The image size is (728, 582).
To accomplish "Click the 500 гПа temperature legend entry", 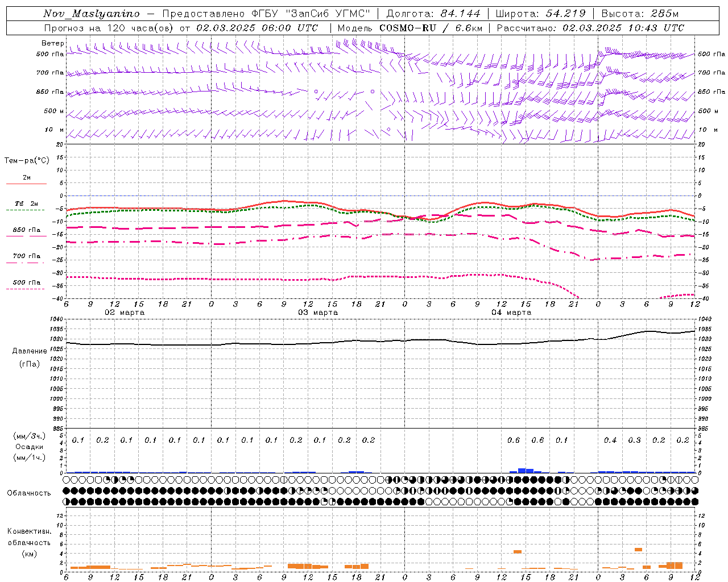I will point(27,282).
